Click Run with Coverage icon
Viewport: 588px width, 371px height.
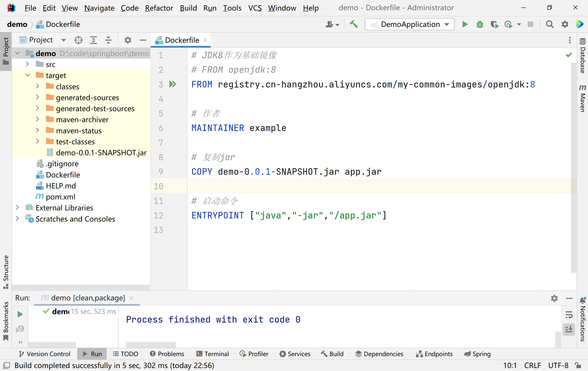(495, 25)
